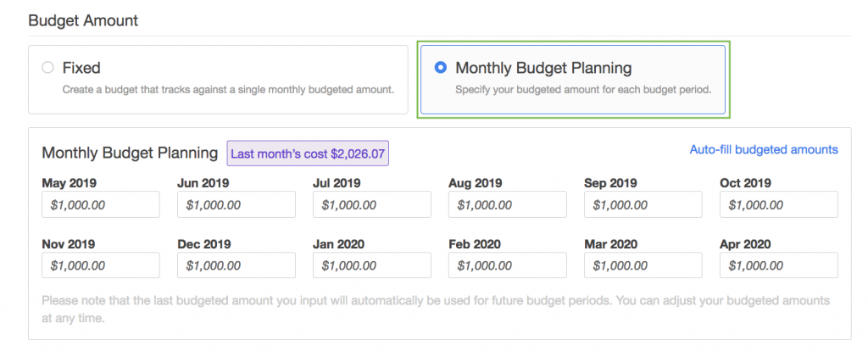868x357 pixels.
Task: Click the Apr 2020 amount input
Action: 779,265
